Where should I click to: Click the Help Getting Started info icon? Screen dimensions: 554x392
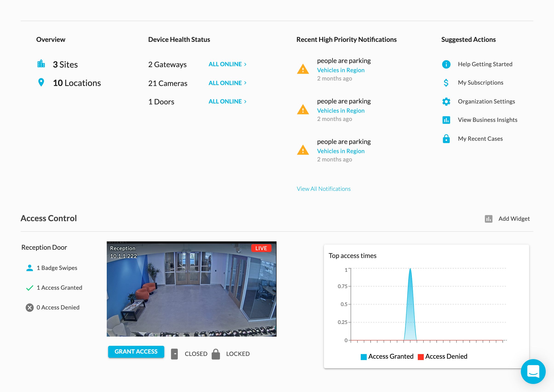pyautogui.click(x=446, y=64)
